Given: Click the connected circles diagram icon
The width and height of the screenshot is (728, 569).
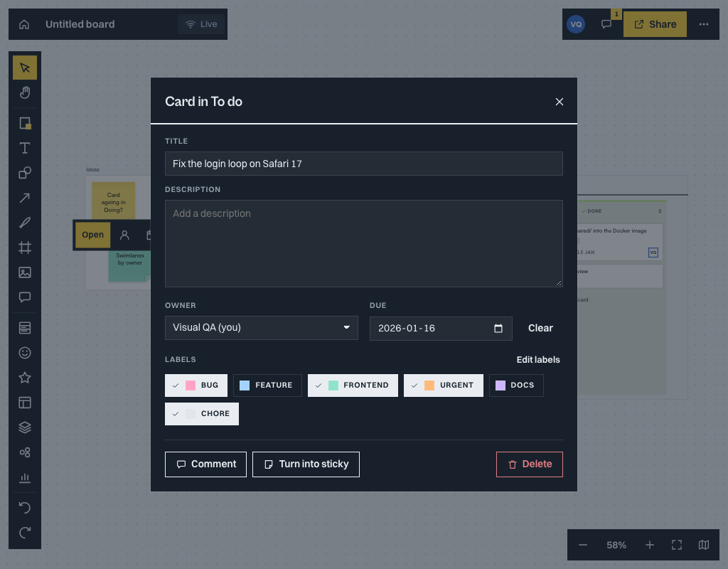Looking at the screenshot, I should [x=25, y=452].
